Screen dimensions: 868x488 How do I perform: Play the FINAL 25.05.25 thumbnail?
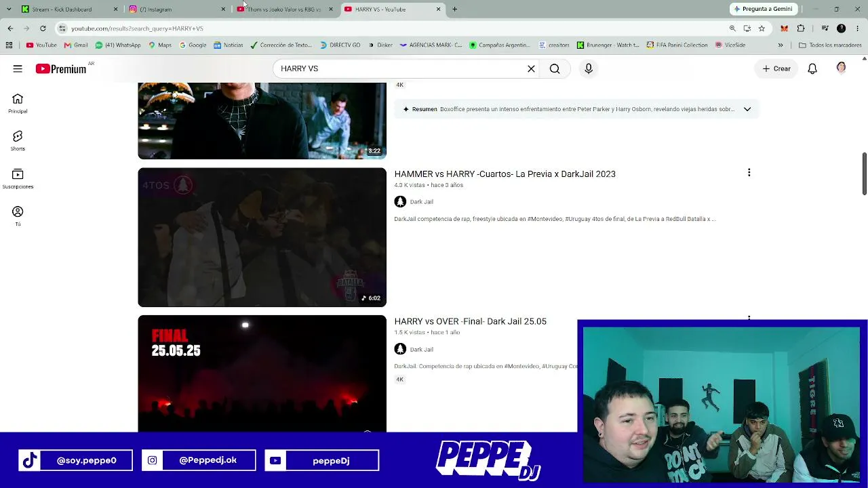(262, 373)
